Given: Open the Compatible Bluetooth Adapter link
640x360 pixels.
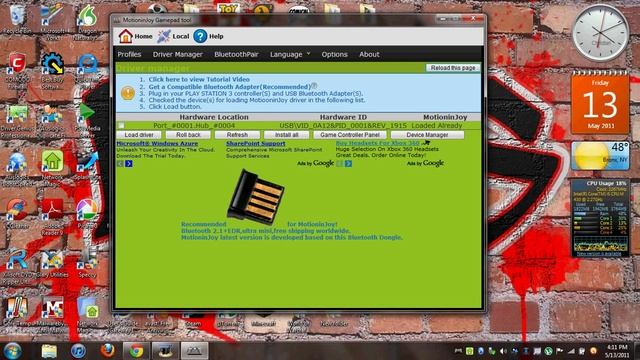Looking at the screenshot, I should (x=230, y=87).
